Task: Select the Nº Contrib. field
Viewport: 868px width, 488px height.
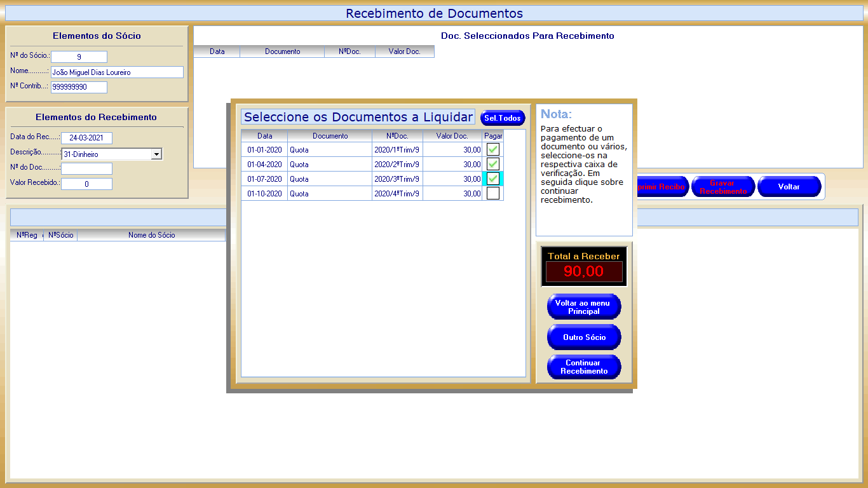Action: pyautogui.click(x=79, y=87)
